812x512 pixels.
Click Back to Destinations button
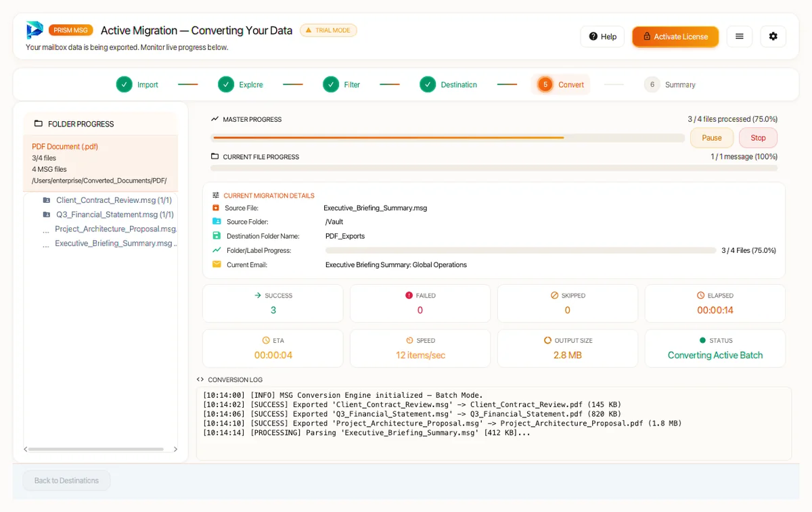point(66,480)
